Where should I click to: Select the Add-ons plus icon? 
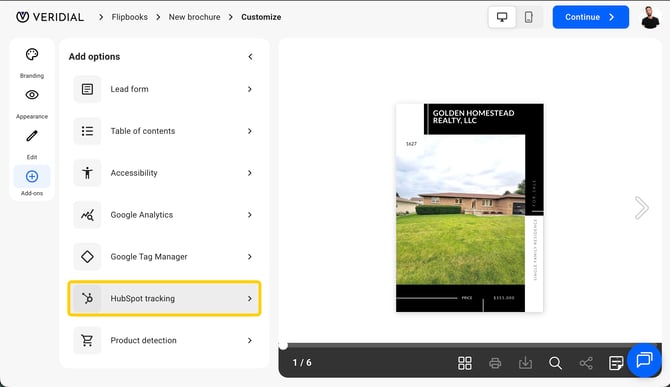[x=32, y=176]
